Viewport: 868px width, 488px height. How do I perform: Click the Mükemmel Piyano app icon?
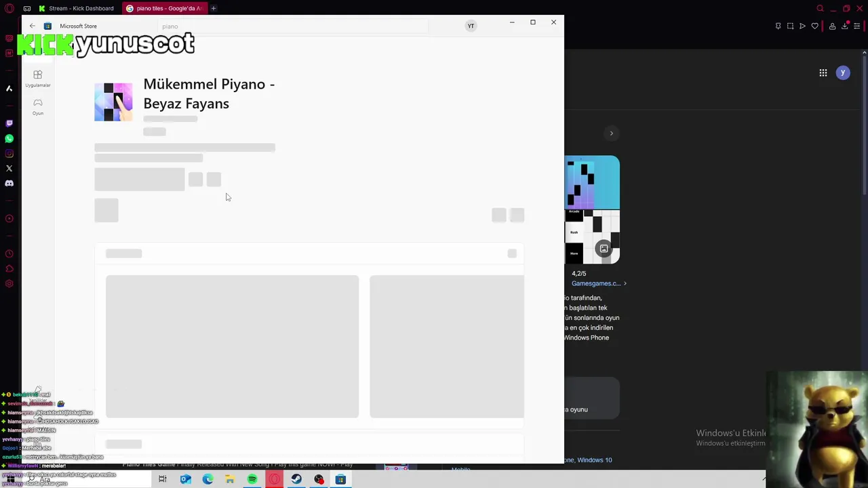(113, 102)
